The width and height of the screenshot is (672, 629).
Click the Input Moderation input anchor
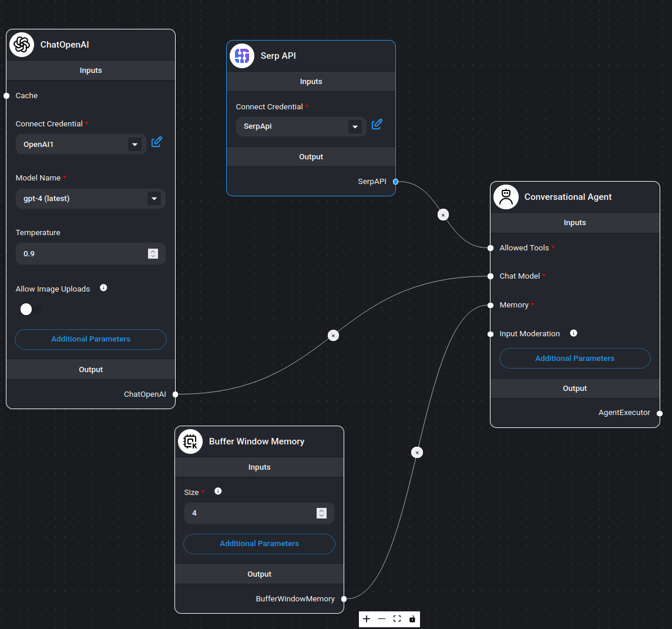(x=490, y=334)
